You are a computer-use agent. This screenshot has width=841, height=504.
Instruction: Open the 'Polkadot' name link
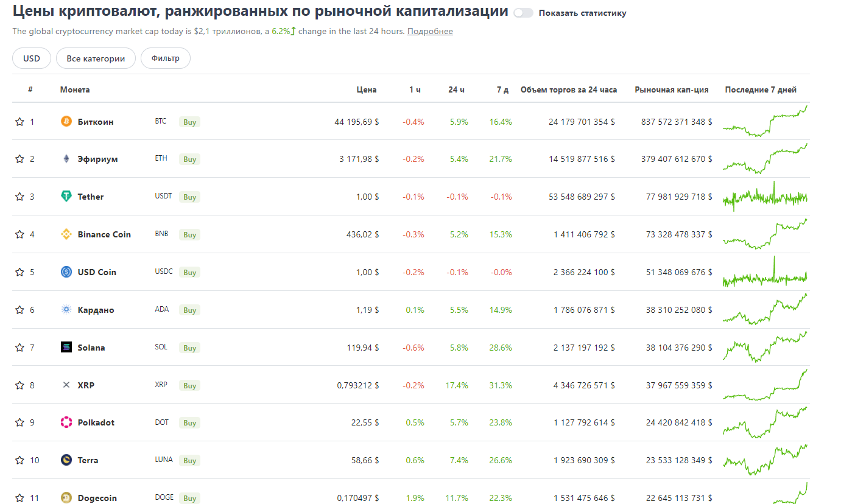tap(96, 422)
